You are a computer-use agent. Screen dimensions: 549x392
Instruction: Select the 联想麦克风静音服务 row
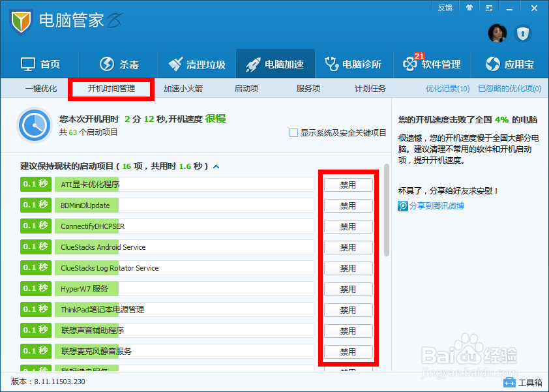click(x=185, y=352)
